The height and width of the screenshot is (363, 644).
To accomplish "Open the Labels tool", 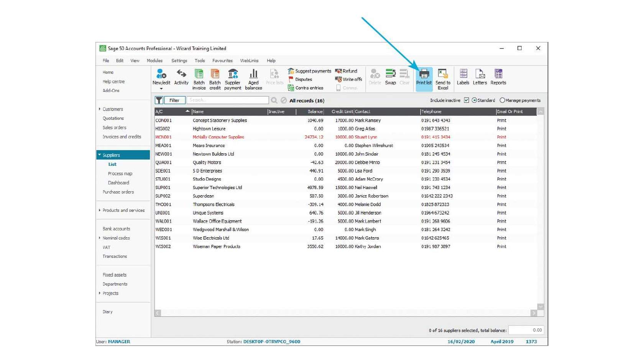I will click(463, 77).
